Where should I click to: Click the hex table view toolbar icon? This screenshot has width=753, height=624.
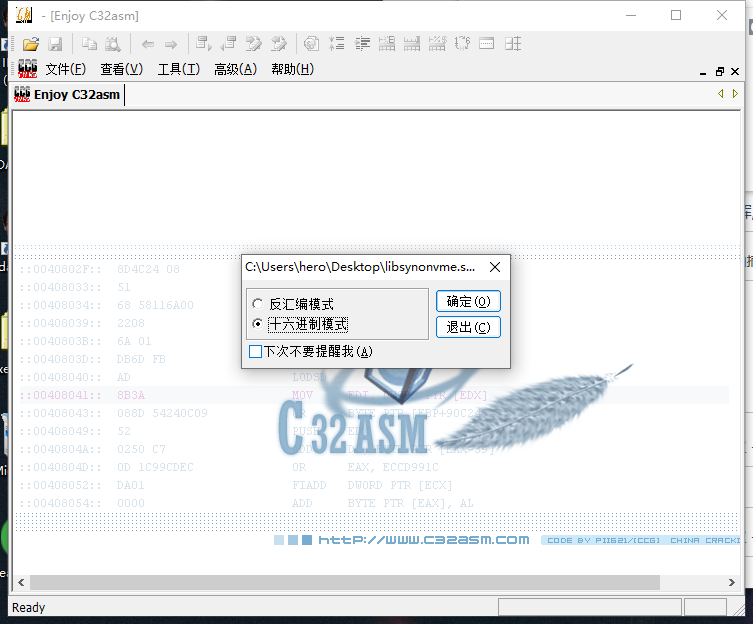(x=387, y=44)
